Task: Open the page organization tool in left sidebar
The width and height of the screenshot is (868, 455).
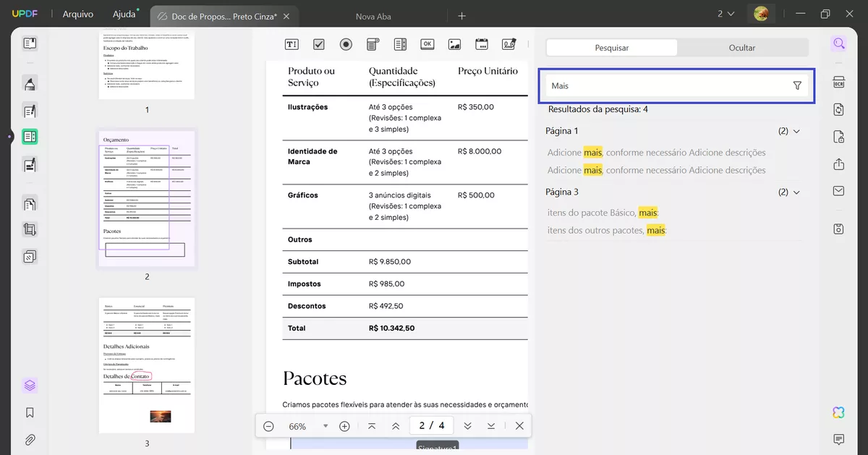Action: point(30,203)
